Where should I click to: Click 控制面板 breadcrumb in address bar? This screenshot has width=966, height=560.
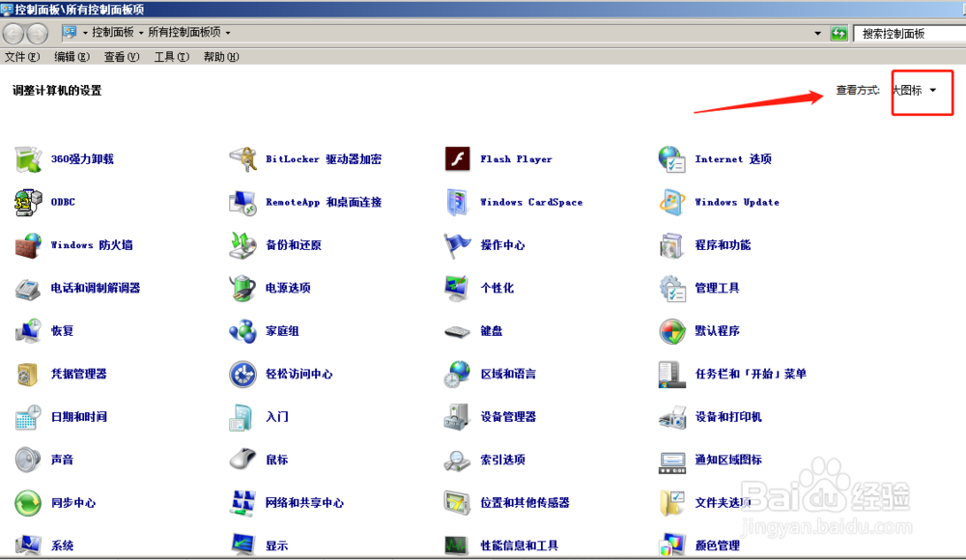(113, 32)
